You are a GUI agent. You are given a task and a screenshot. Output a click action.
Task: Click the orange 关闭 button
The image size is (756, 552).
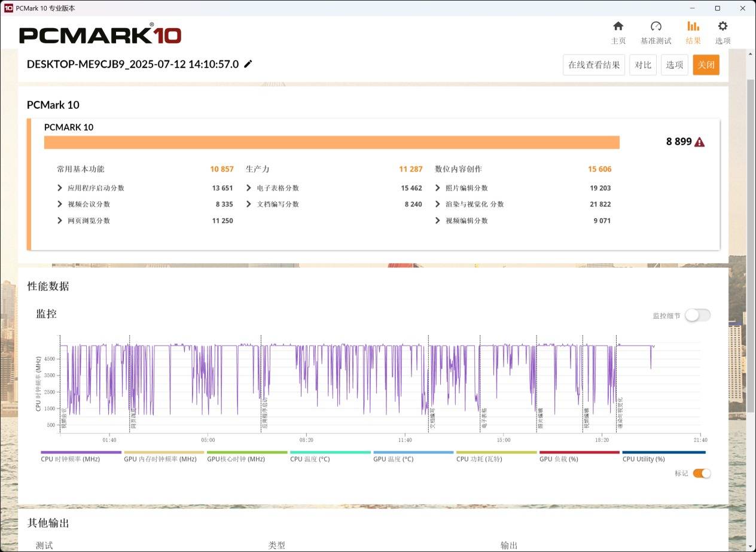coord(706,65)
